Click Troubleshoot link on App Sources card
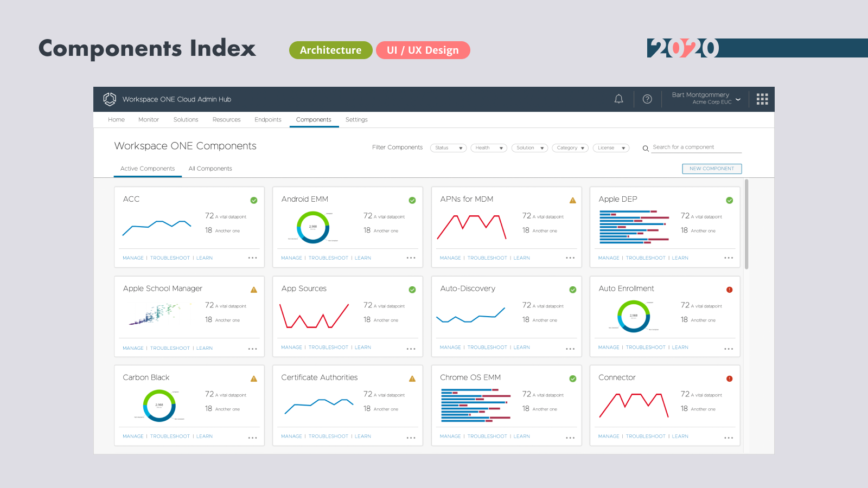Image resolution: width=868 pixels, height=488 pixels. tap(328, 348)
